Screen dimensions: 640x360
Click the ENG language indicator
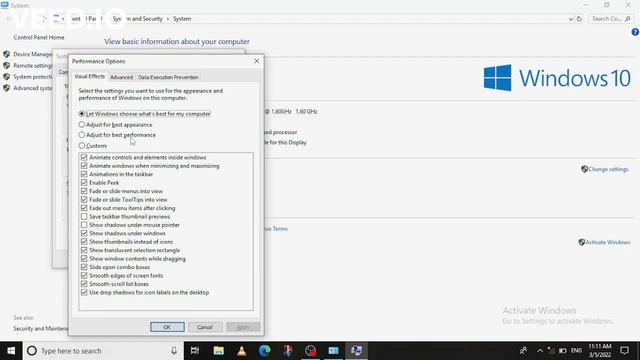coord(576,351)
